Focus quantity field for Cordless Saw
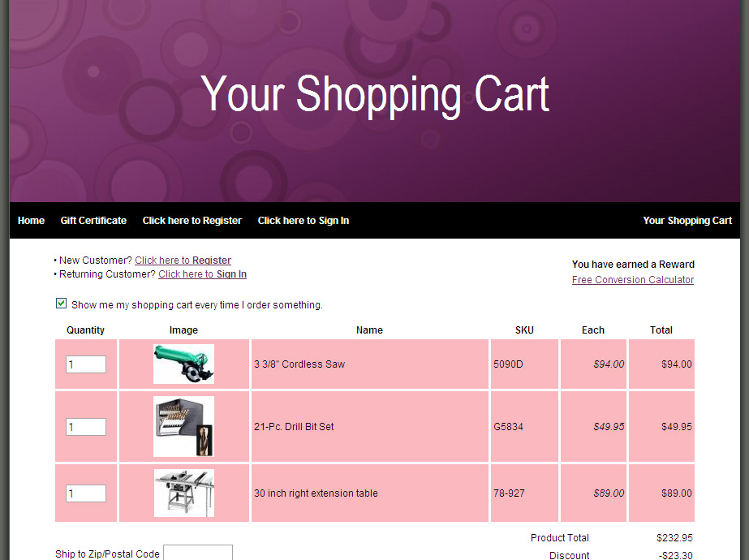Screen dimensions: 749x560 (x=86, y=364)
